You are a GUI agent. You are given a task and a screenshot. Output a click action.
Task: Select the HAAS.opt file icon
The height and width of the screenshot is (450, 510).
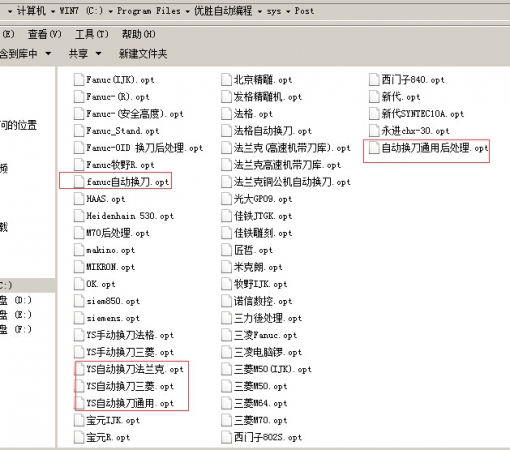[79, 199]
